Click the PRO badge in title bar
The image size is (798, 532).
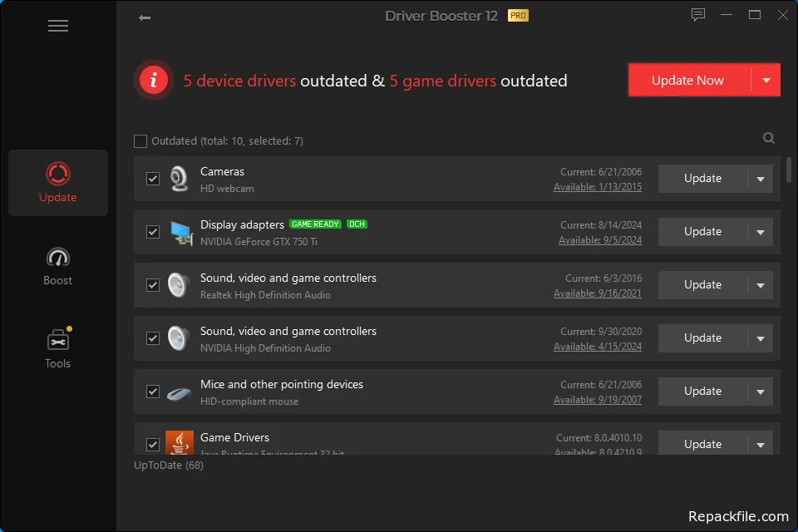tap(518, 16)
